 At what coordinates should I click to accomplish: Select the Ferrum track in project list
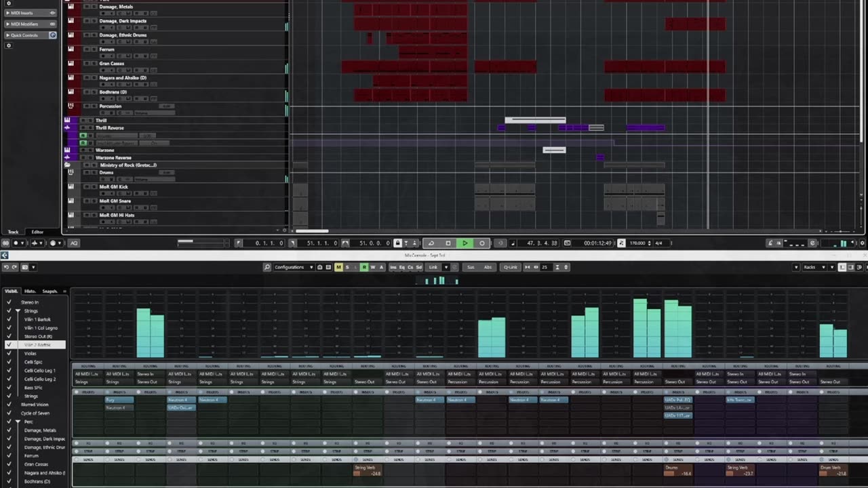[x=107, y=49]
